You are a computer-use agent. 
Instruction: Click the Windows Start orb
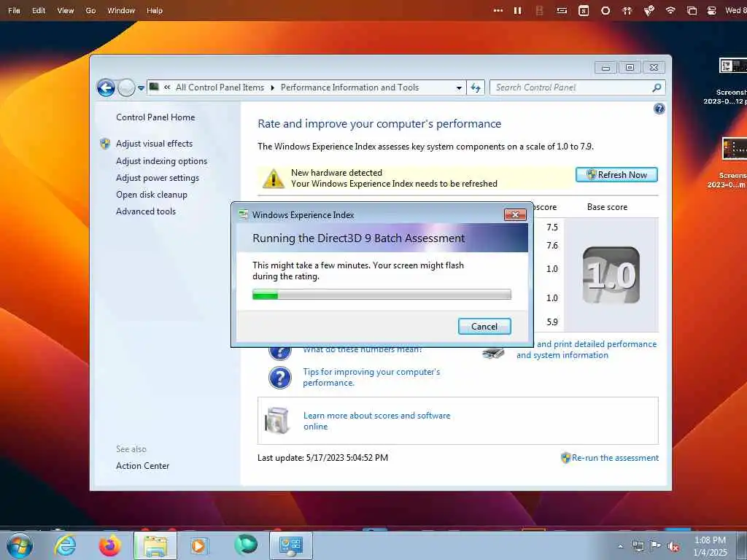(20, 545)
